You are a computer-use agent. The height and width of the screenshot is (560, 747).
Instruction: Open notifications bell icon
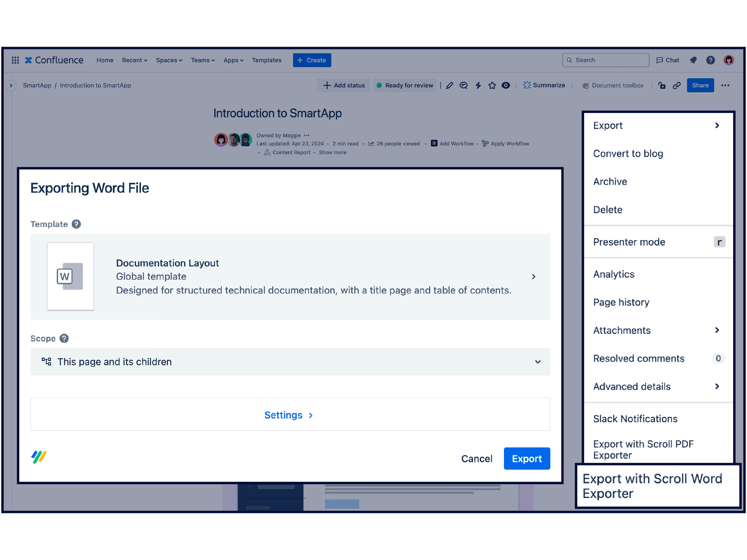[693, 60]
